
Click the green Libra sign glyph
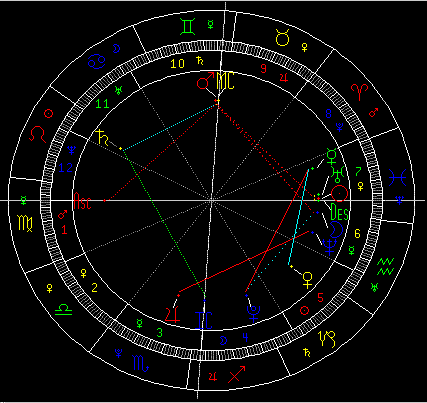(63, 310)
